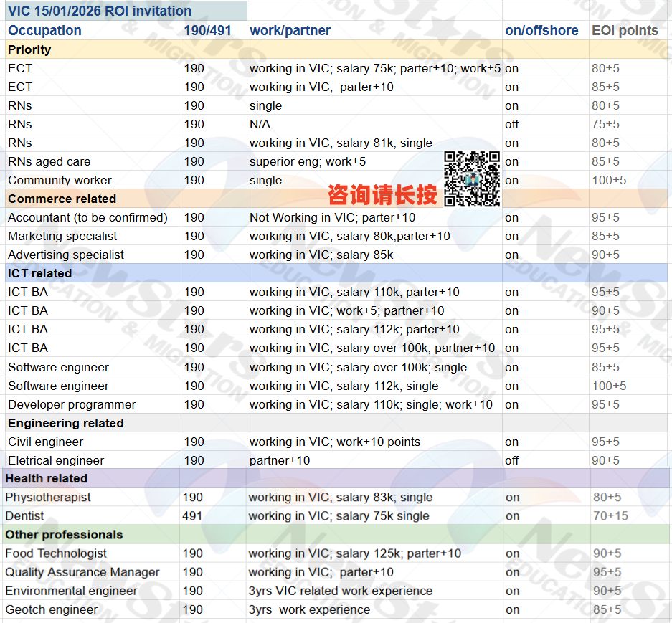Select the 190/491 column header
This screenshot has height=623, width=672.
[203, 30]
